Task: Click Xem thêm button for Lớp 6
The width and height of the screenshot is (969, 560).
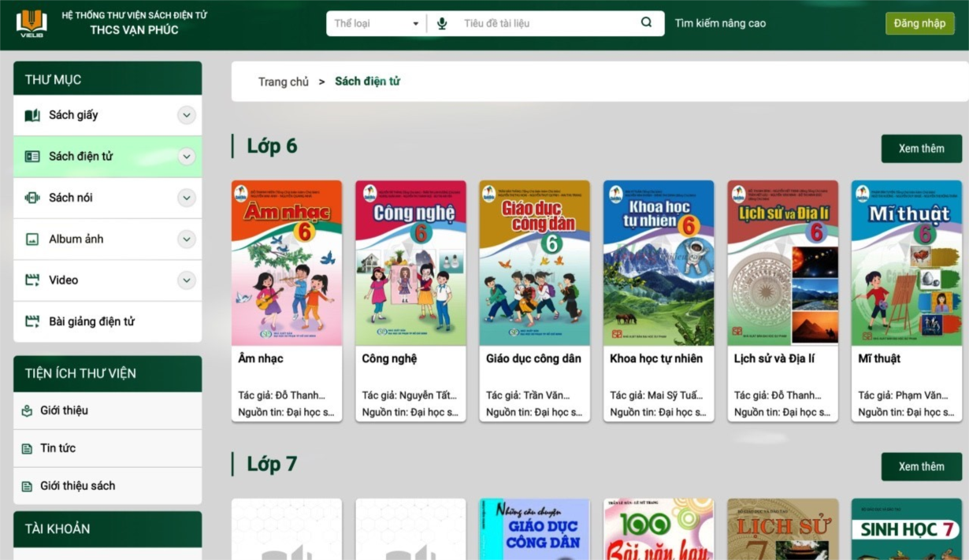Action: pos(921,149)
